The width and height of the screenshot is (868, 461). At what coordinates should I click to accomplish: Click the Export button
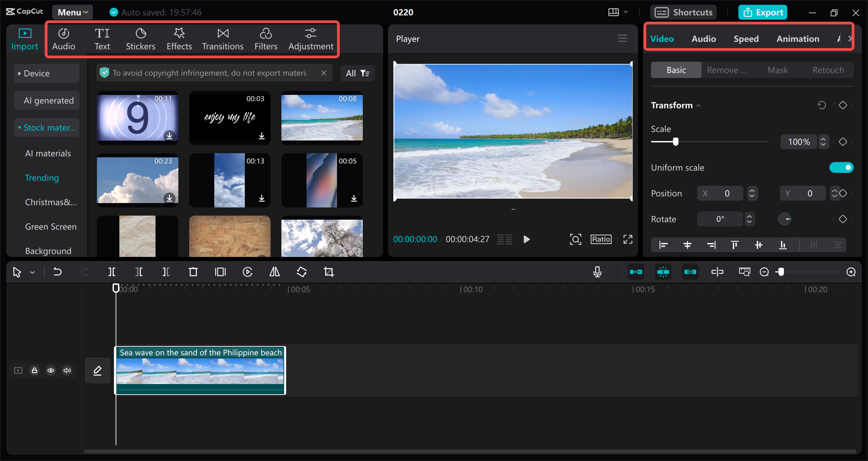763,12
